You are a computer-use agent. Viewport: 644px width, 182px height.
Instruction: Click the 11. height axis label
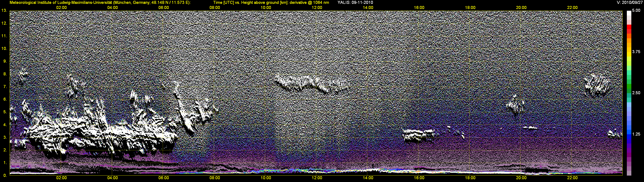point(4,36)
